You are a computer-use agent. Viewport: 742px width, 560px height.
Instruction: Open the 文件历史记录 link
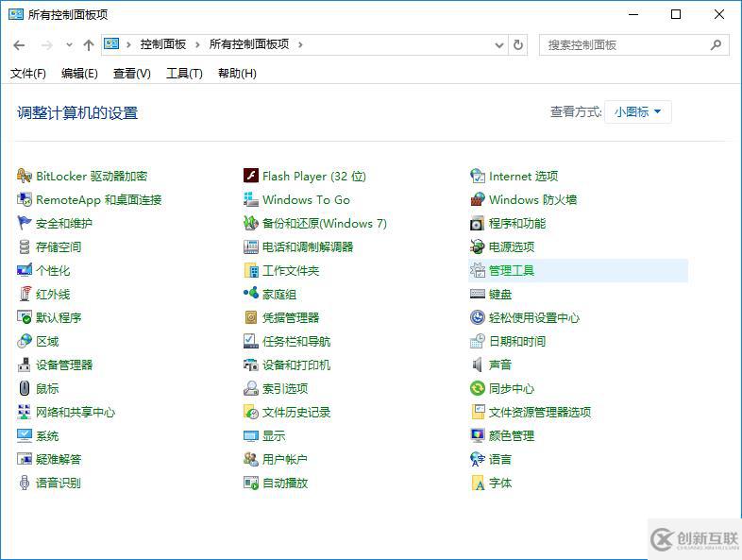(x=296, y=413)
